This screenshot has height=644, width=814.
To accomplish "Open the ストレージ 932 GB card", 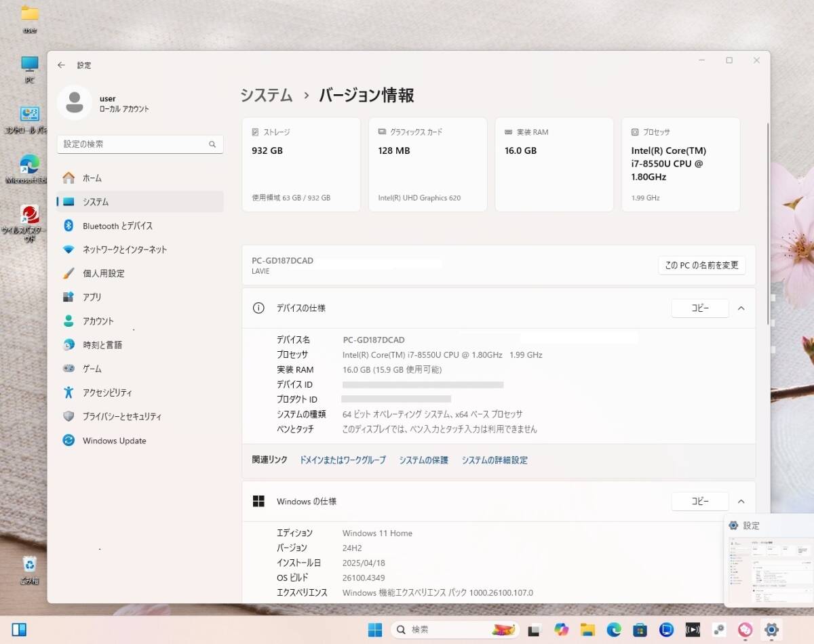I will tap(301, 165).
